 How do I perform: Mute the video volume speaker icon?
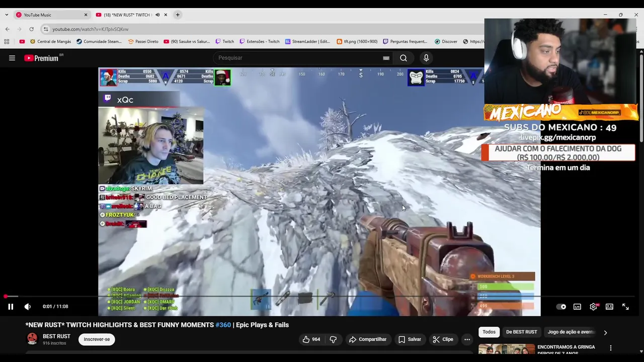click(x=28, y=307)
